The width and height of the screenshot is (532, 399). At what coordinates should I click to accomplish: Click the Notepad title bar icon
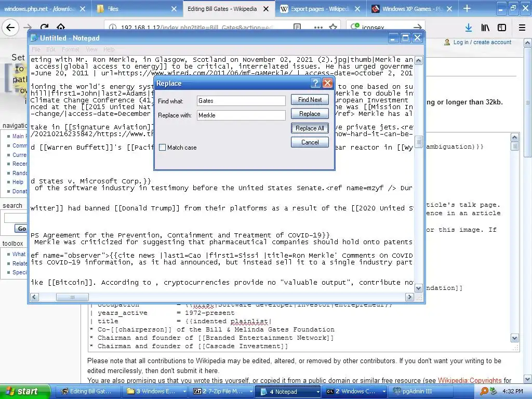34,38
